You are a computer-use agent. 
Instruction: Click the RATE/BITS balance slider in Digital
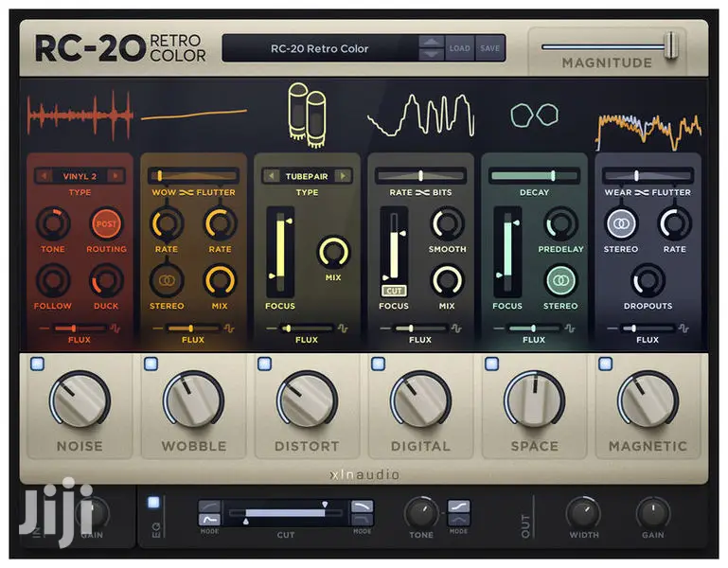click(420, 175)
